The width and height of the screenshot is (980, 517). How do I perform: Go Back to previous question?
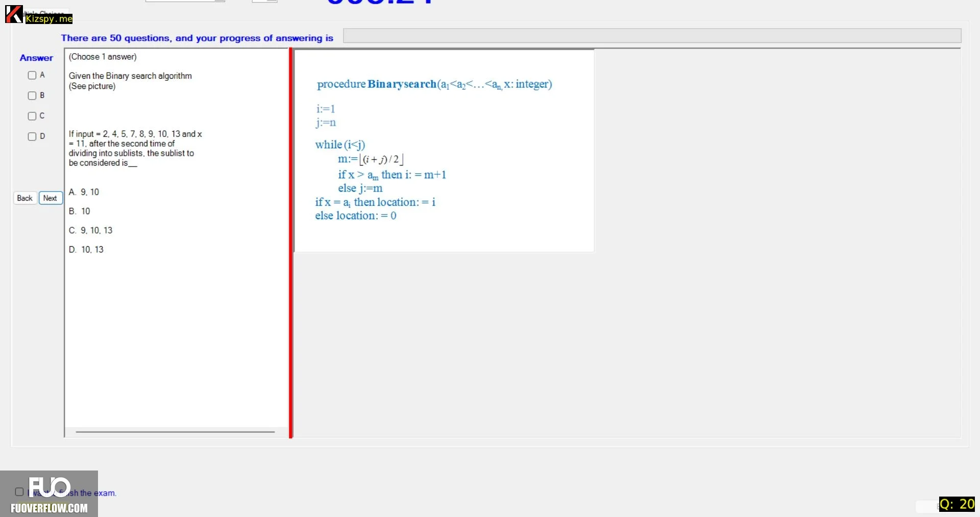pos(24,198)
